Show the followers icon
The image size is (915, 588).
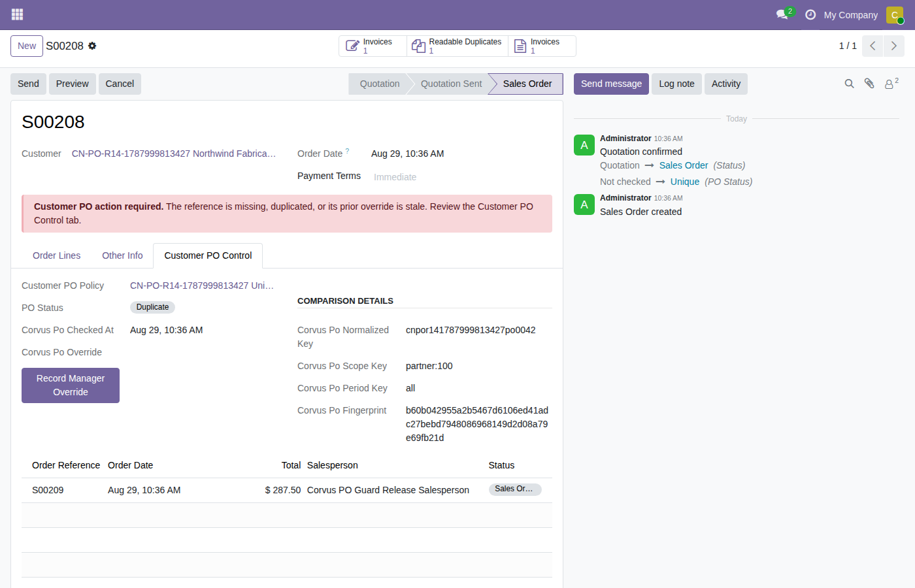[x=891, y=84]
